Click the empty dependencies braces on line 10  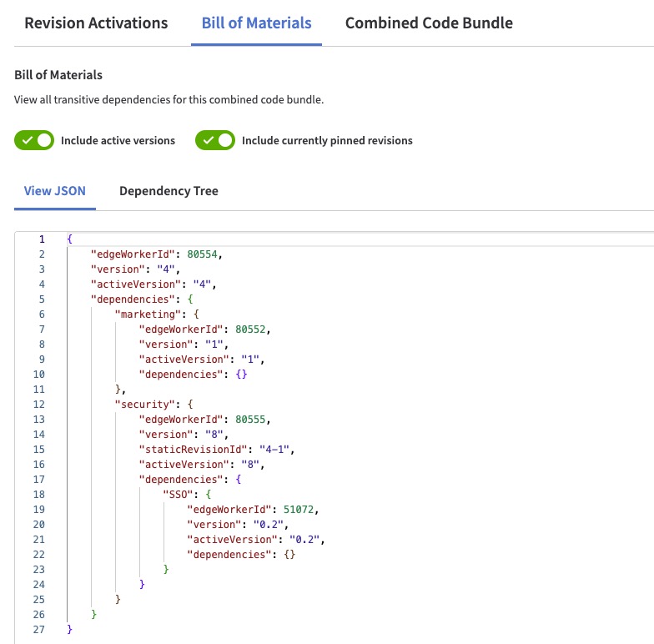(239, 375)
